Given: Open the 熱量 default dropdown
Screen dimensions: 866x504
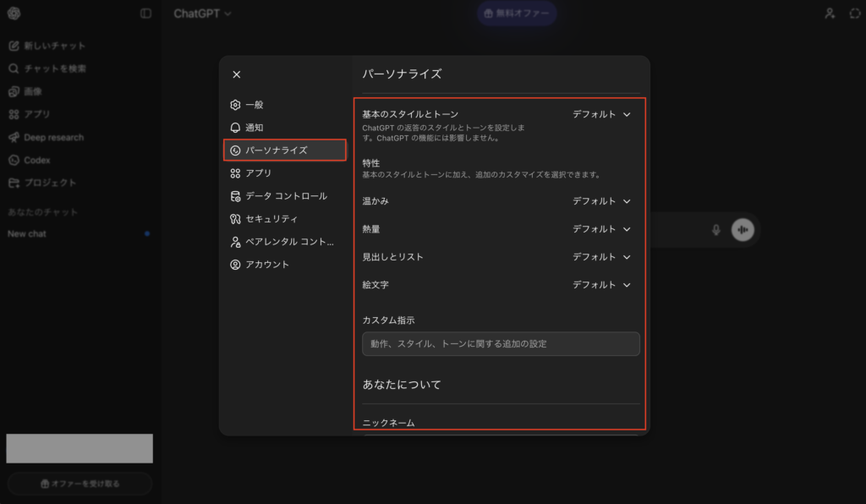Looking at the screenshot, I should coord(601,229).
